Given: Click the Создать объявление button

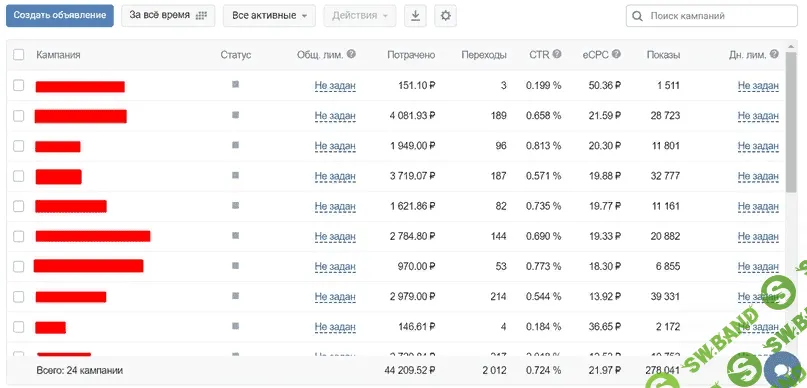Looking at the screenshot, I should [60, 16].
